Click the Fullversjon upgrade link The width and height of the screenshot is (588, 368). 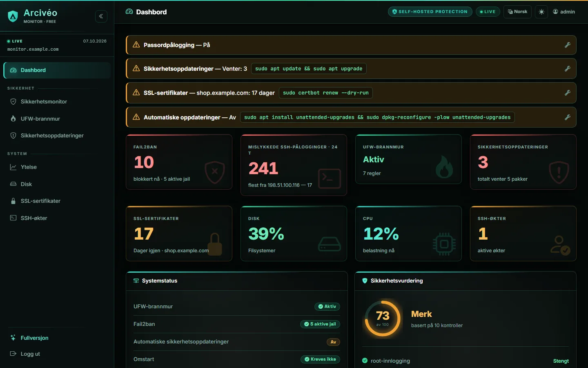point(57,338)
